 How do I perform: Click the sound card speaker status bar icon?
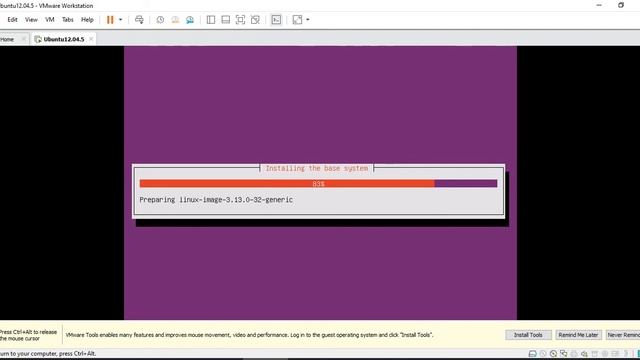pyautogui.click(x=584, y=354)
